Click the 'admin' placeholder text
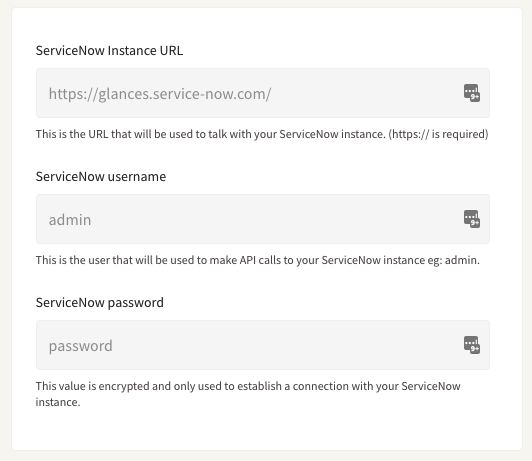 pos(70,220)
